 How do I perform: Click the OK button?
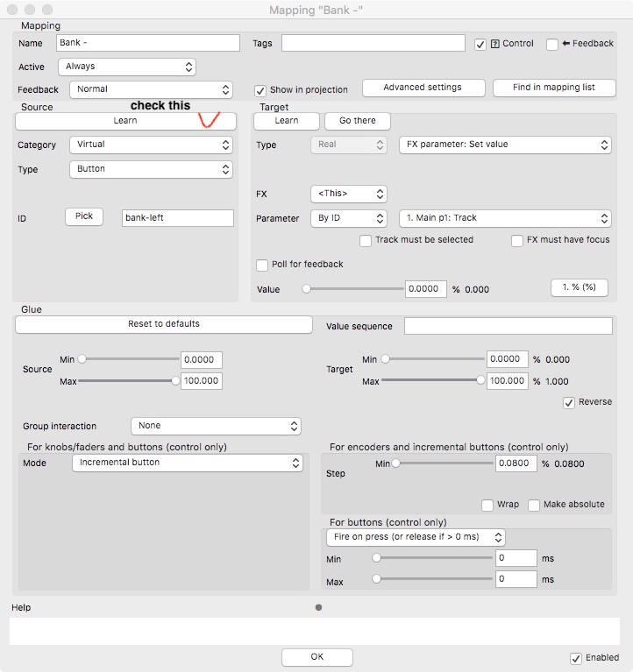pyautogui.click(x=316, y=657)
